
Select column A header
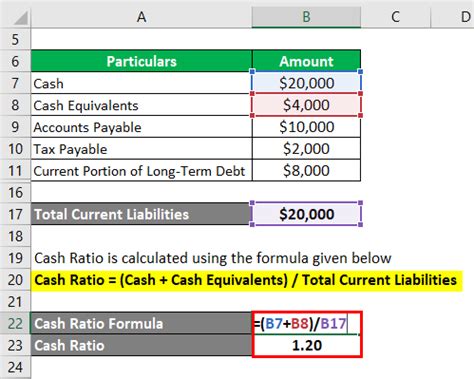[141, 17]
